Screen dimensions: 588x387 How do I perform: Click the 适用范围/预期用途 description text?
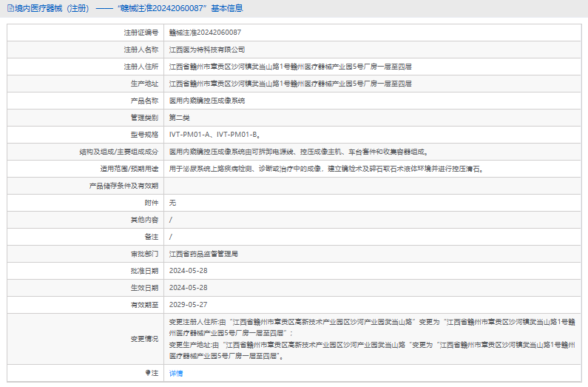click(327, 169)
